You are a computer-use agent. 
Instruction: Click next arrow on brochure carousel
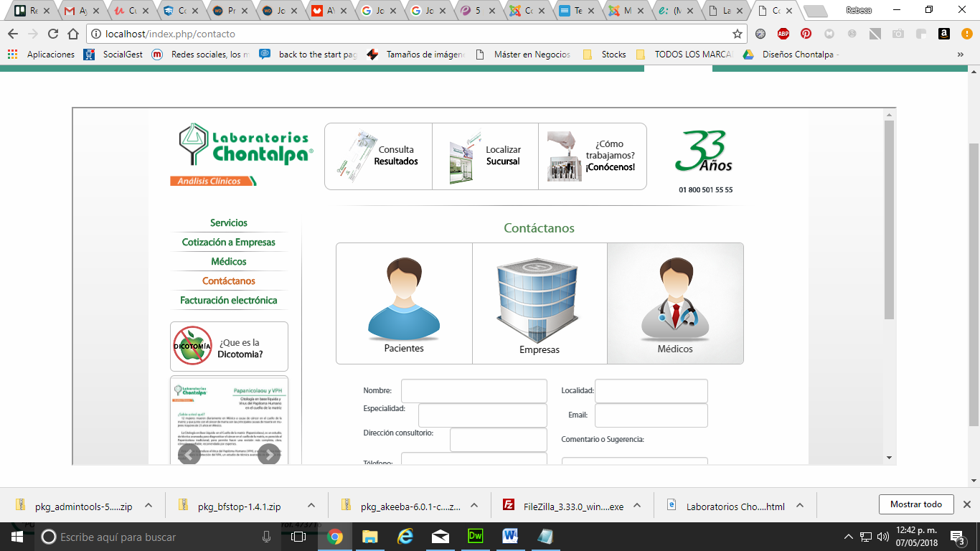tap(268, 454)
